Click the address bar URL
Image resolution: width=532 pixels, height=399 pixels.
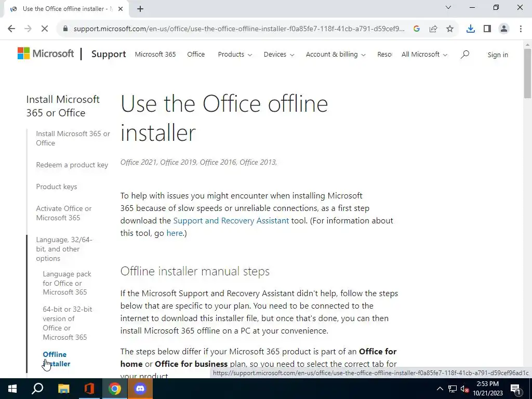point(239,29)
